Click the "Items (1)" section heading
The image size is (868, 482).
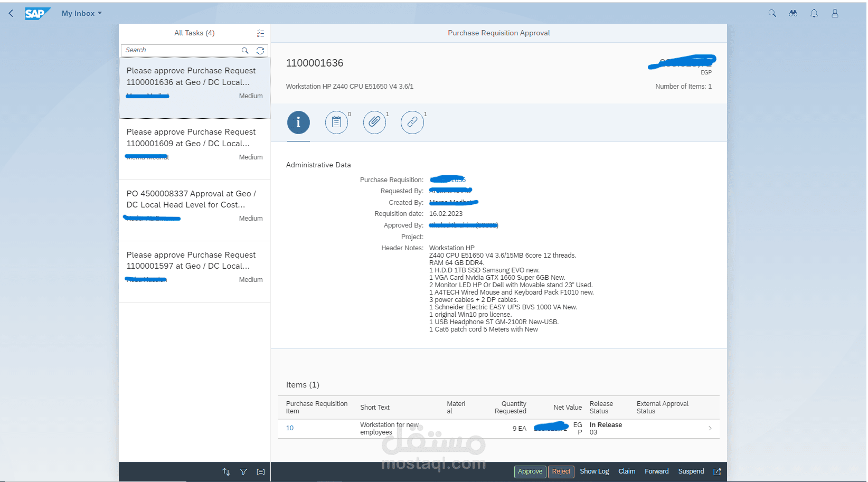[x=303, y=385]
